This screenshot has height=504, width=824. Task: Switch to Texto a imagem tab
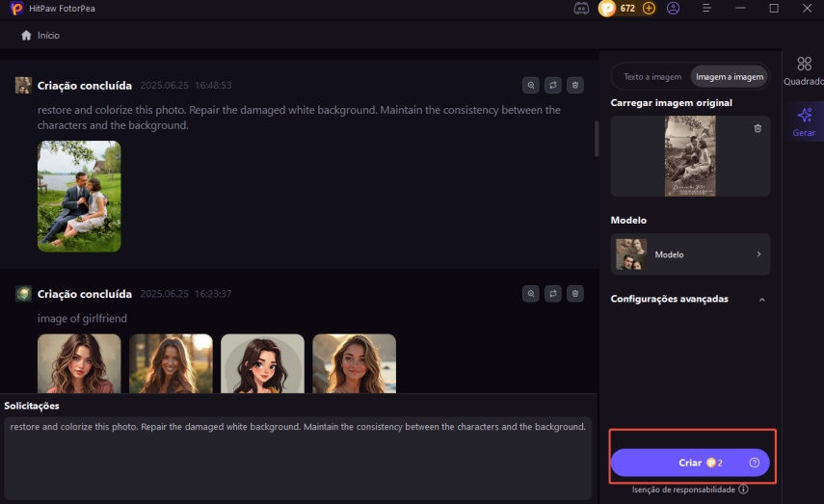[x=652, y=77]
